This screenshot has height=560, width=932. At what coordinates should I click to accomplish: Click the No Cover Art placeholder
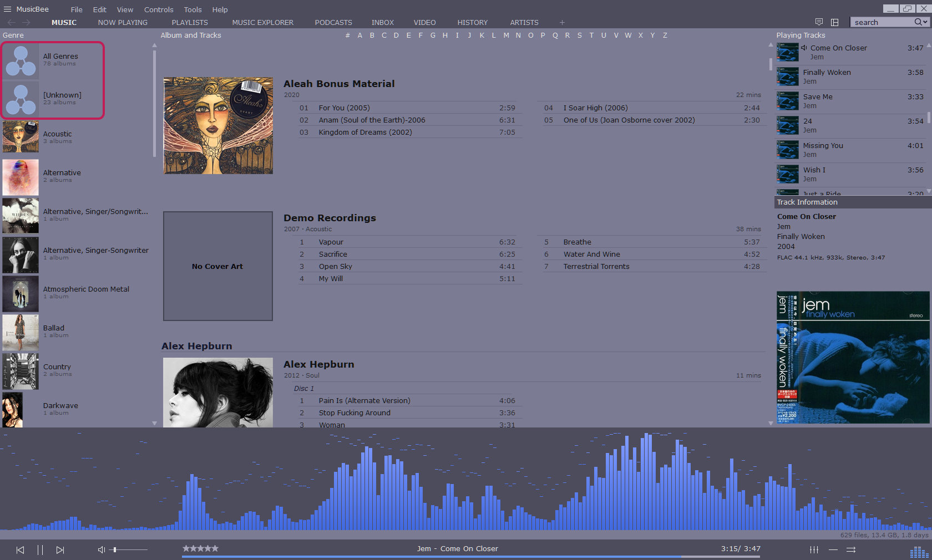coord(218,266)
